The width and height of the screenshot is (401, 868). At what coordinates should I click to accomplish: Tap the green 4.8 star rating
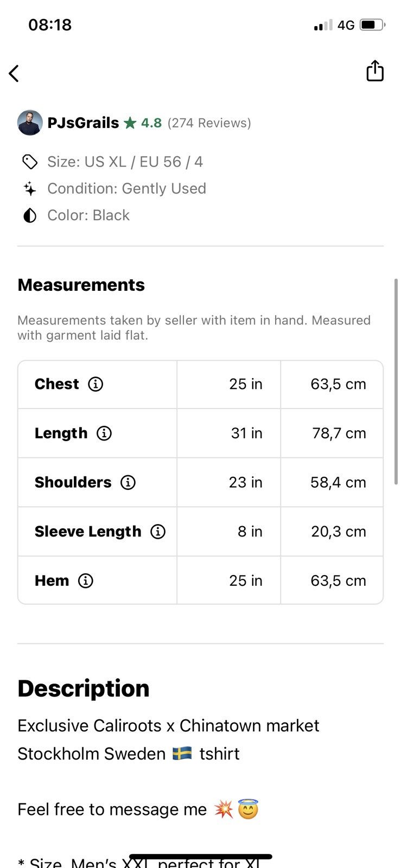(x=143, y=123)
